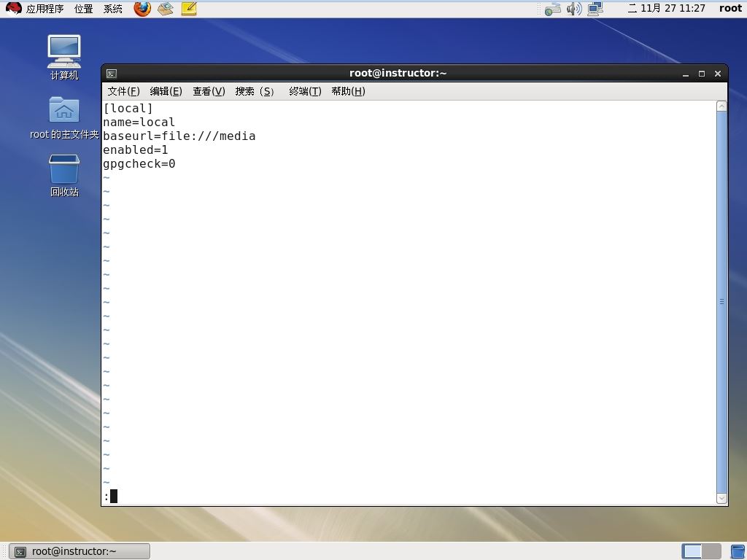
Task: Open the yellow notes launcher icon
Action: (189, 8)
